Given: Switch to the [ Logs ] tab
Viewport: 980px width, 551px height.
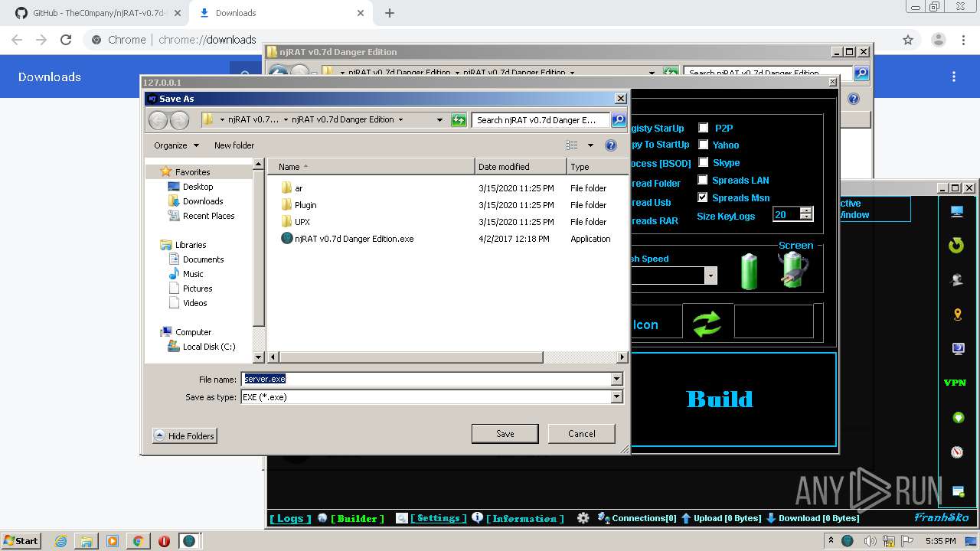Looking at the screenshot, I should (x=290, y=518).
